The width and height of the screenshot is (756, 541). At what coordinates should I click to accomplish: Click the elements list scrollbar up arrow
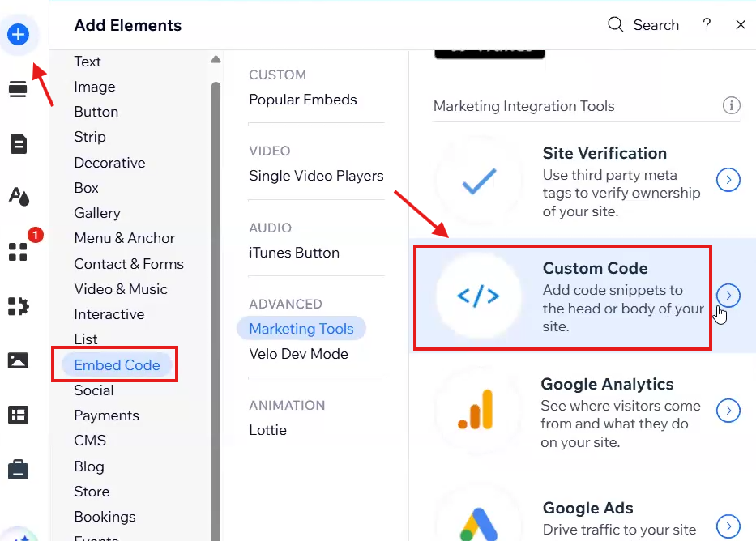(x=216, y=60)
